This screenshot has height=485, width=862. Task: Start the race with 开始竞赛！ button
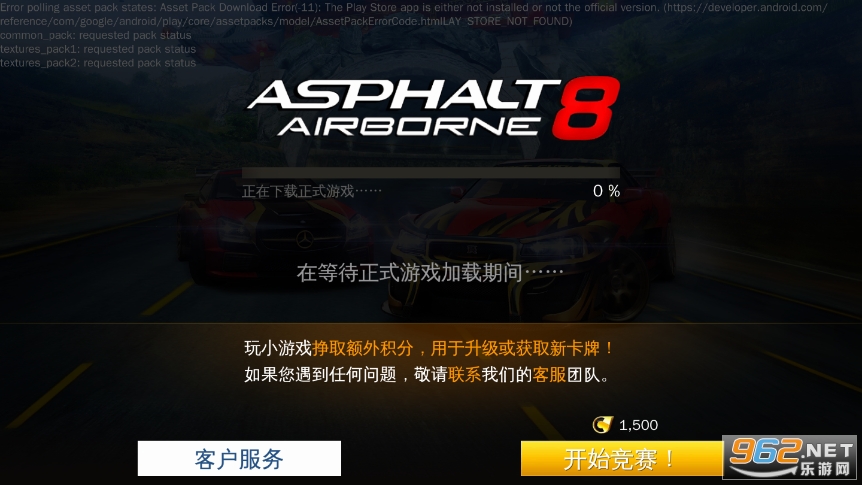click(x=622, y=458)
